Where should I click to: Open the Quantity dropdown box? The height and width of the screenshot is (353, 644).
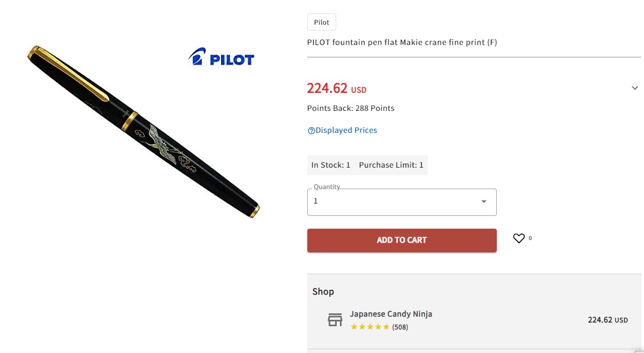396,202
